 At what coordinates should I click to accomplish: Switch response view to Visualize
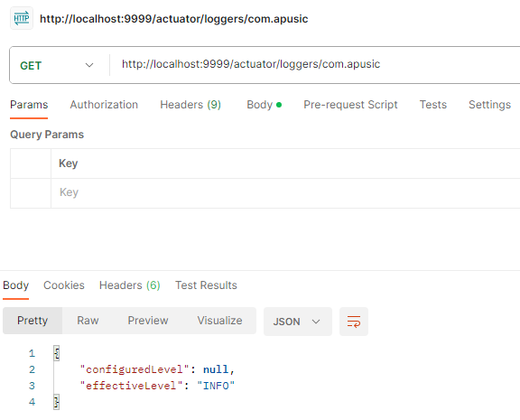pos(219,321)
